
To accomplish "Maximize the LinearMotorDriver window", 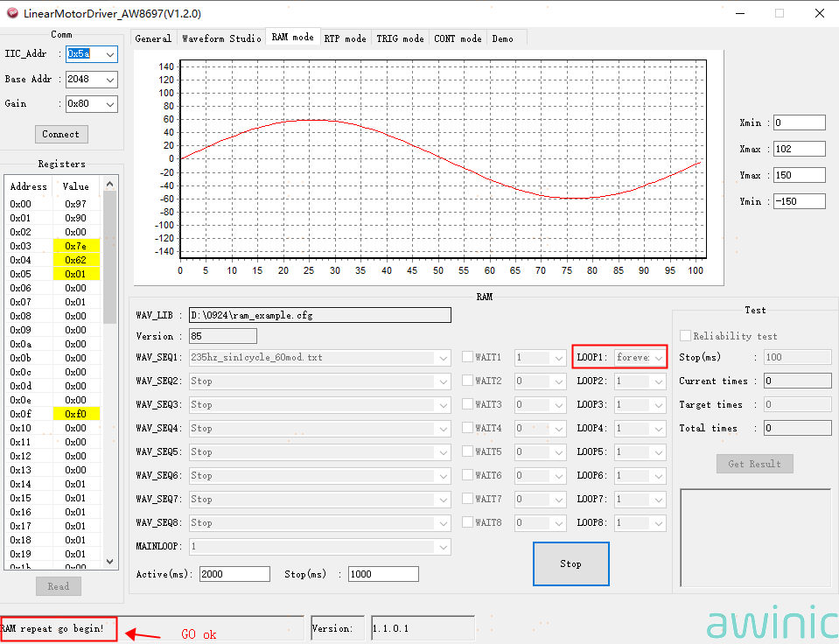I will tap(780, 13).
